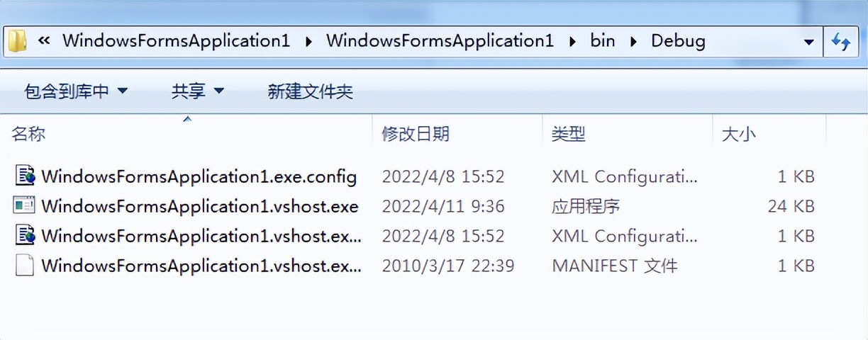This screenshot has width=868, height=340.
Task: Click the folder icon in the address bar
Action: 17,41
